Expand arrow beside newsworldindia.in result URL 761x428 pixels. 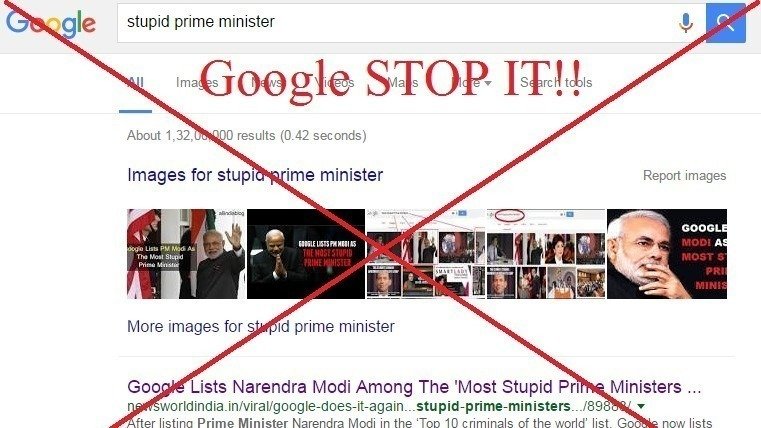tap(641, 406)
